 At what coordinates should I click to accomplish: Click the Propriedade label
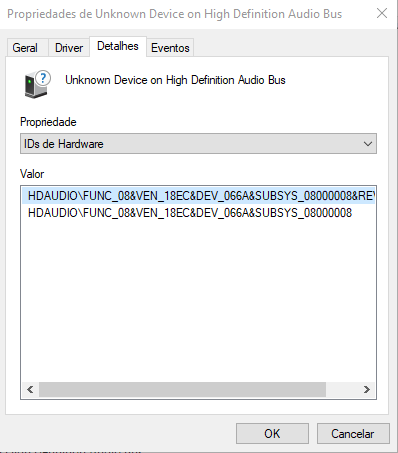[48, 122]
